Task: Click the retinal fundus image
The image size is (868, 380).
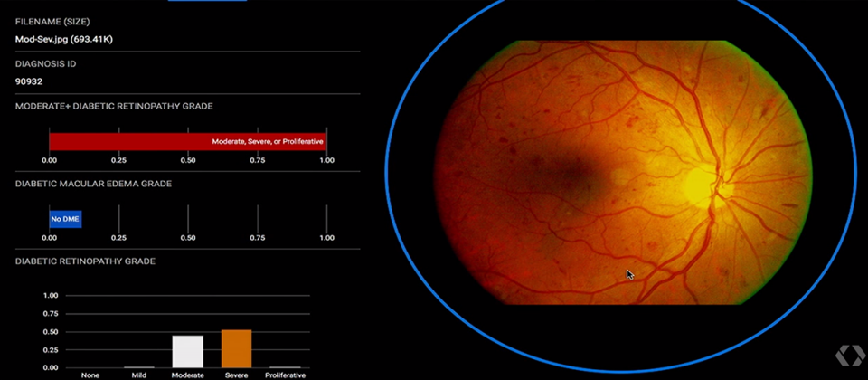Action: tap(623, 172)
